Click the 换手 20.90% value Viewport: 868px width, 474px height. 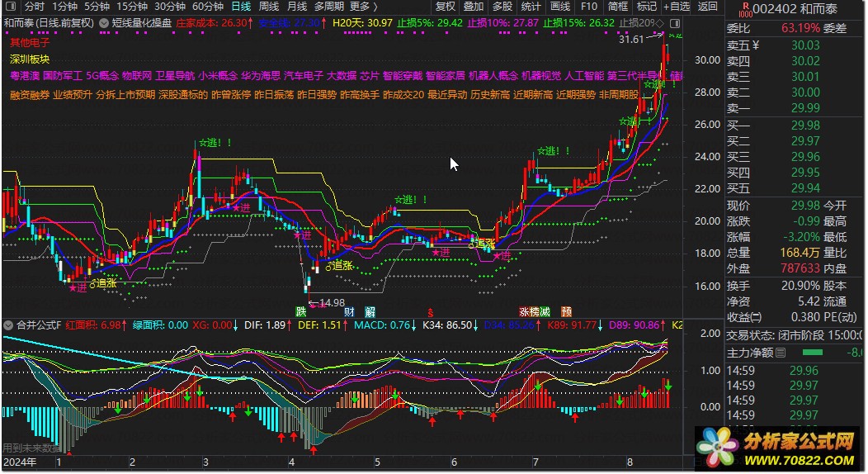[800, 286]
